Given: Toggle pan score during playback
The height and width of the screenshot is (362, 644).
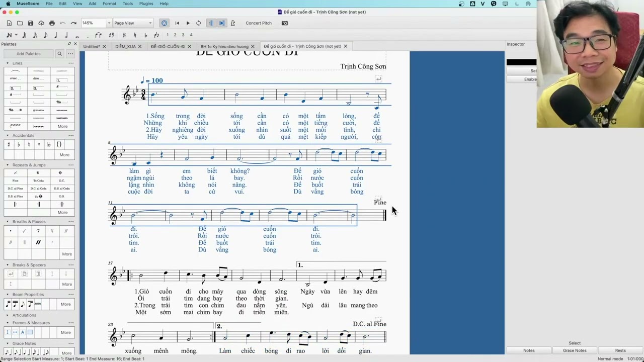Looking at the screenshot, I should click(x=222, y=23).
